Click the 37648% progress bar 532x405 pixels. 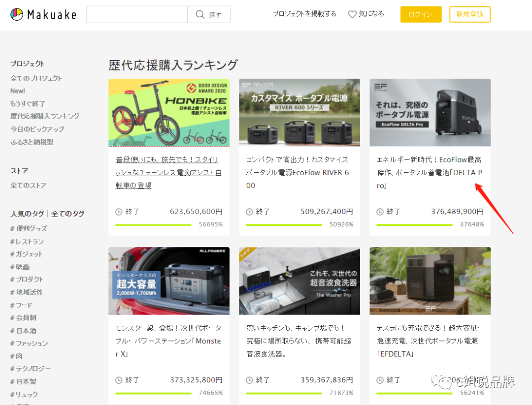click(x=415, y=225)
